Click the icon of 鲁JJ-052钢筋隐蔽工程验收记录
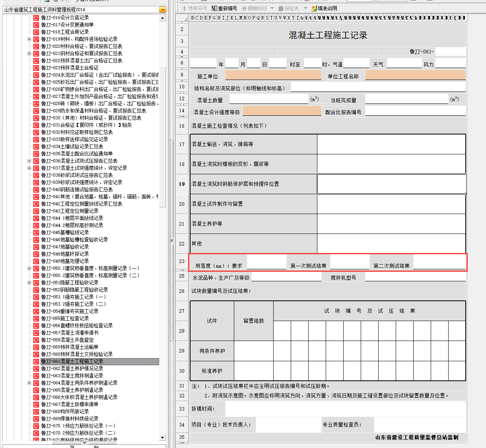 click(36, 290)
